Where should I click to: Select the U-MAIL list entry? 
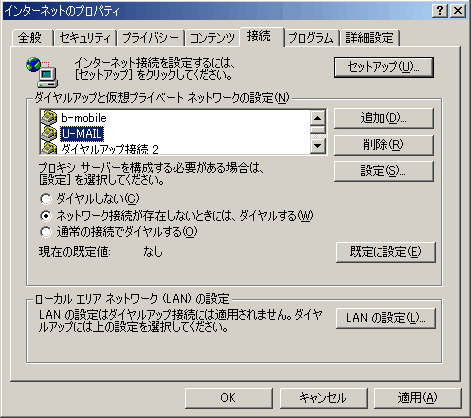[82, 133]
